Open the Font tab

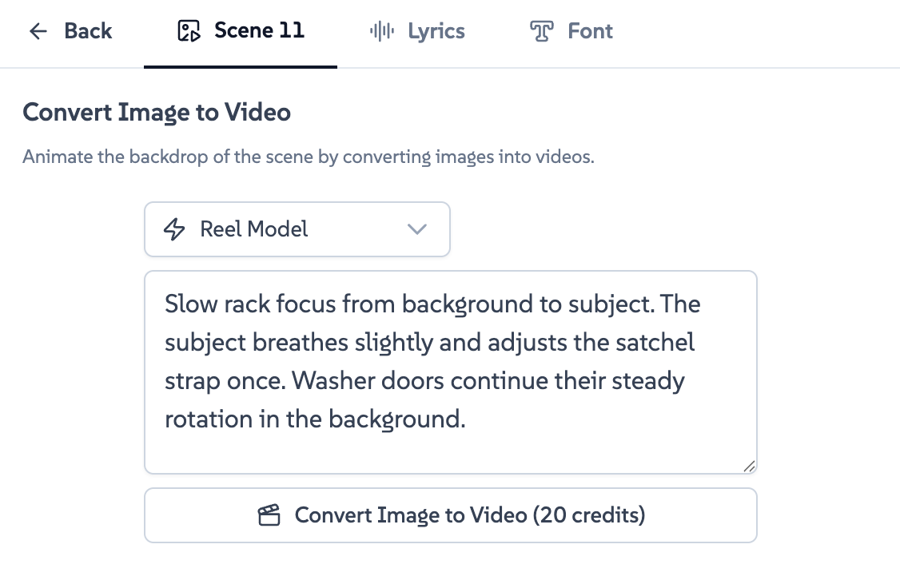pyautogui.click(x=590, y=31)
